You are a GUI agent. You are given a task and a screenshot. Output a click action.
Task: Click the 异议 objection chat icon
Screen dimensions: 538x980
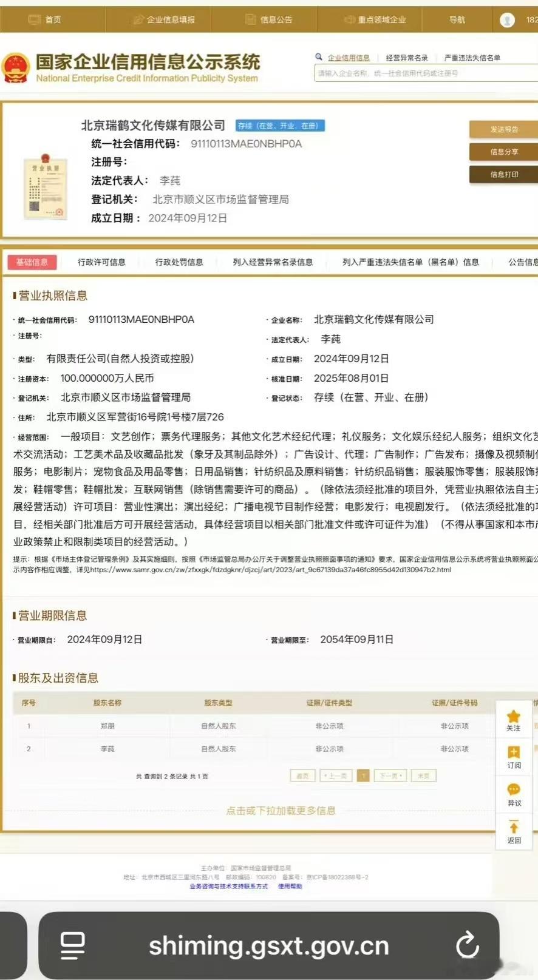(x=514, y=789)
